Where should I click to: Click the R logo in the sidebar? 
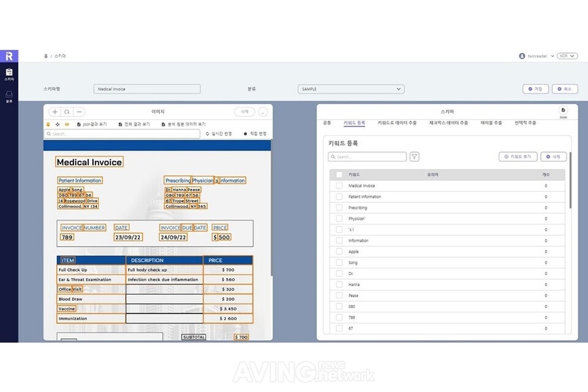point(9,56)
